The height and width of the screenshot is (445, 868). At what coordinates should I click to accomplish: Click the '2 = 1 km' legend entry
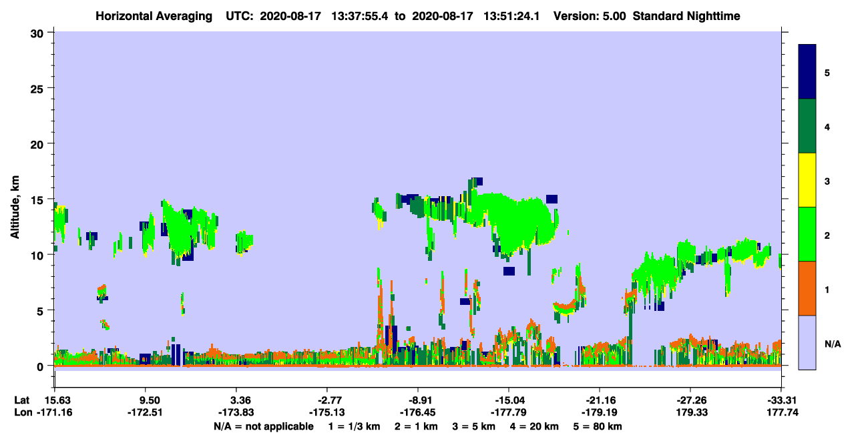coord(416,426)
